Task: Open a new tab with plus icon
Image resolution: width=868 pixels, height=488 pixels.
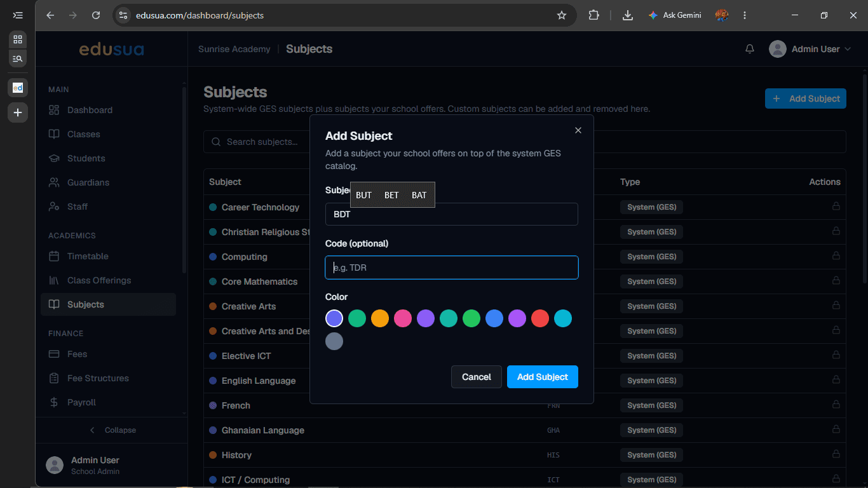Action: click(18, 112)
